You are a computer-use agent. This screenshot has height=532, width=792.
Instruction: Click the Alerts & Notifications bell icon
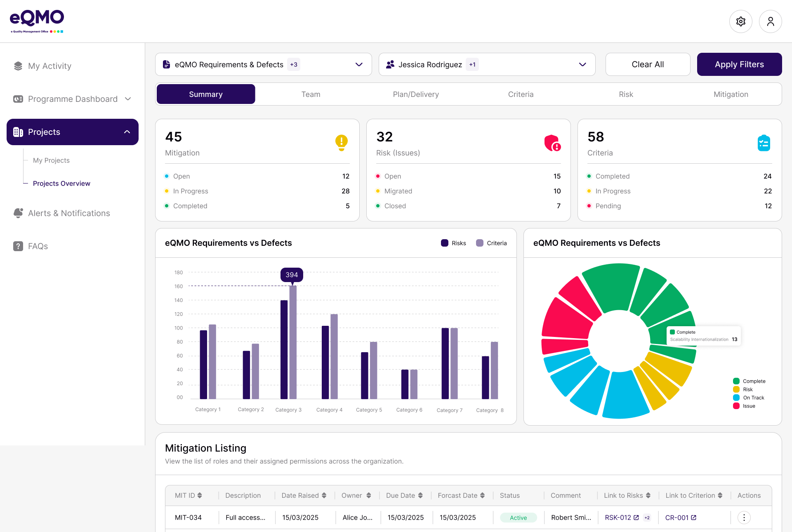[x=18, y=213]
